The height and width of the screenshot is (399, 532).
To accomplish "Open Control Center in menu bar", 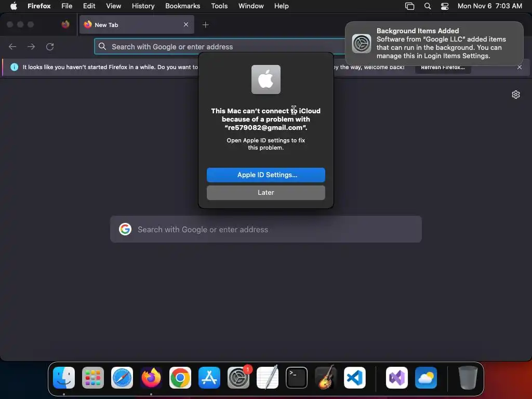I will click(x=445, y=6).
